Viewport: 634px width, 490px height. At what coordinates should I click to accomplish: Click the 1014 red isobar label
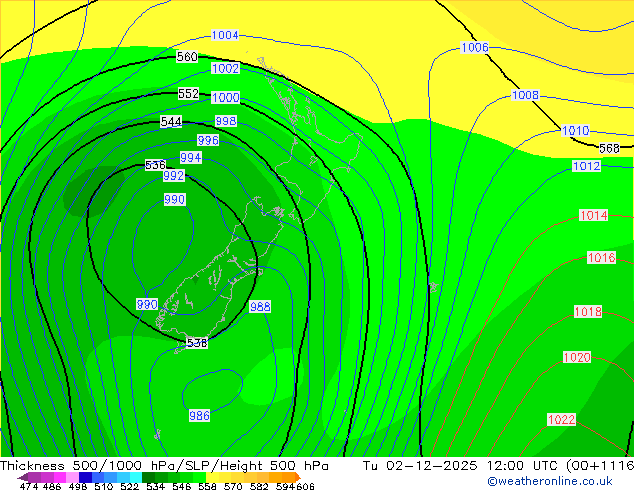click(593, 216)
